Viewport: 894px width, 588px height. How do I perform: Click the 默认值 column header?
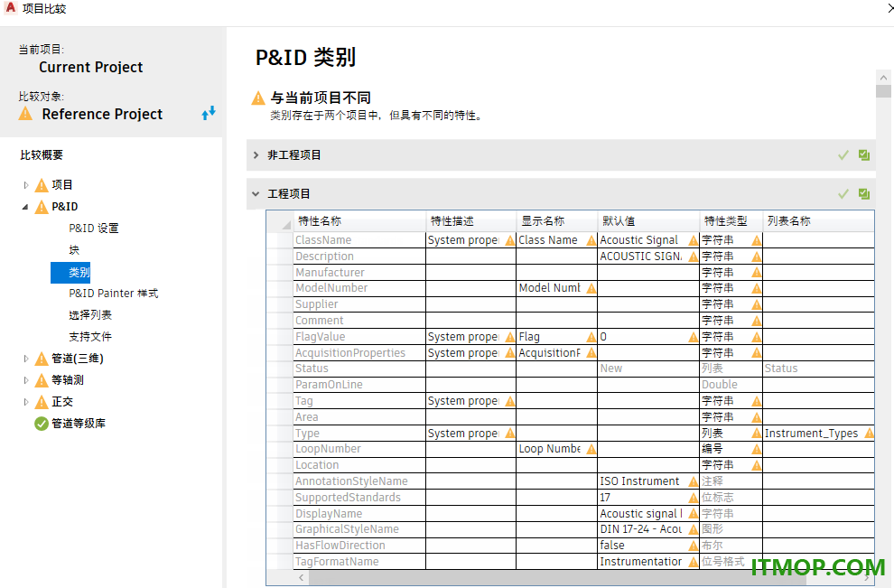coord(648,221)
